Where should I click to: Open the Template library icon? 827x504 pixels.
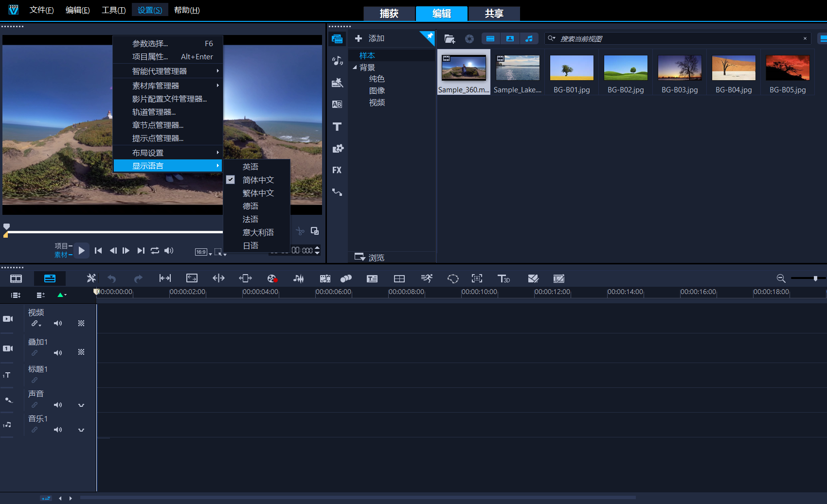[337, 83]
